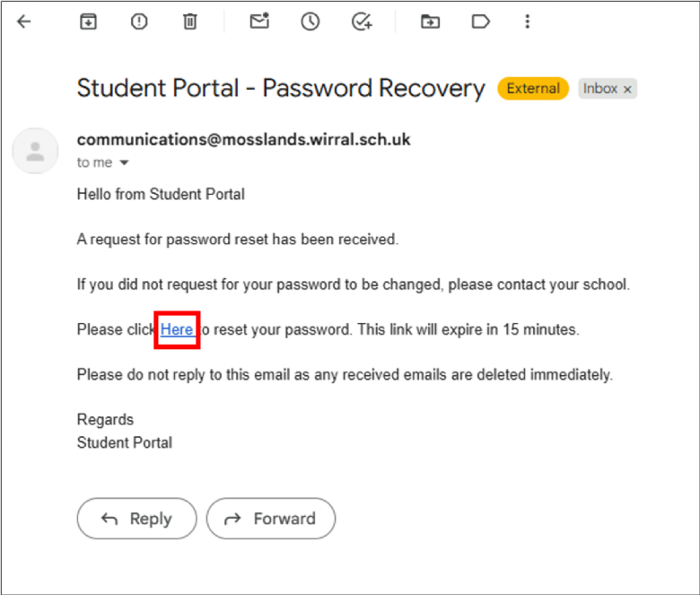Expand recipient details next to "to me"
Image resolution: width=700 pixels, height=595 pixels.
(x=125, y=163)
